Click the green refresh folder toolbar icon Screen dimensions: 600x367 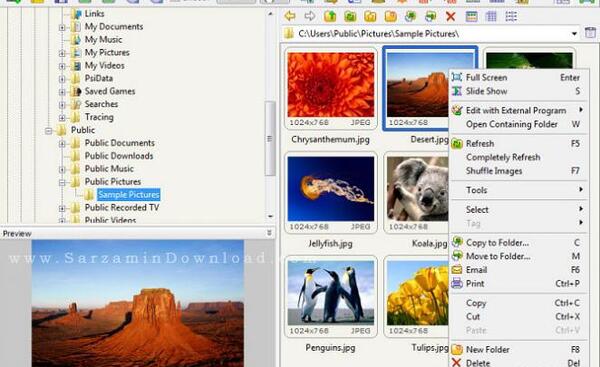tap(350, 16)
